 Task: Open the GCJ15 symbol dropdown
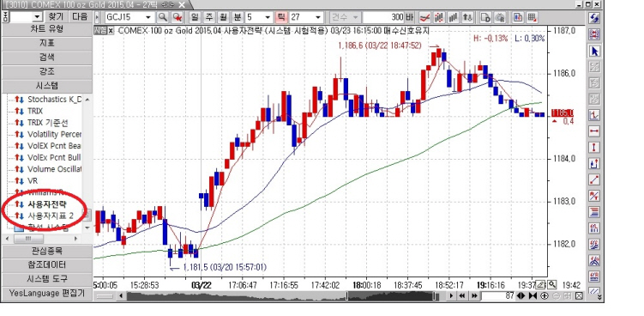[147, 17]
